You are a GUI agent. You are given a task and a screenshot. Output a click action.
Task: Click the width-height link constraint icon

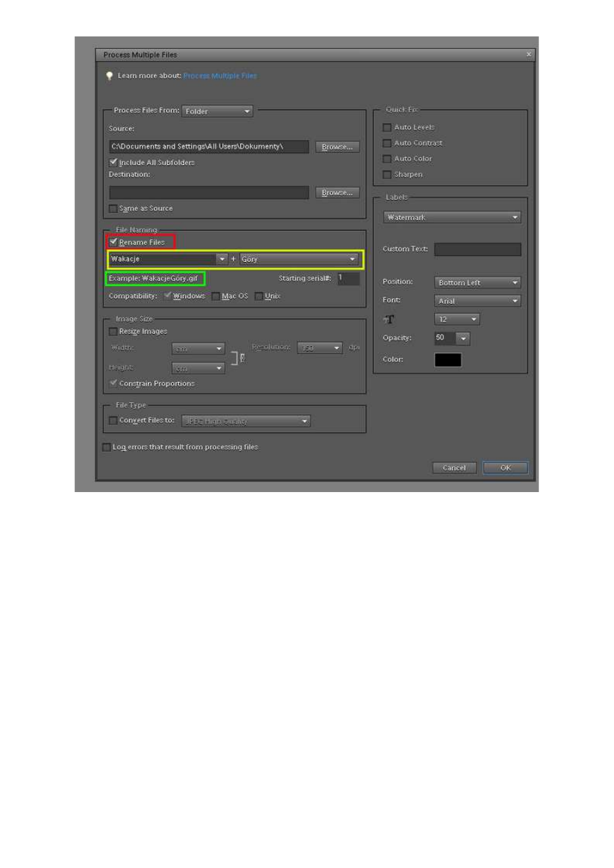[x=237, y=358]
